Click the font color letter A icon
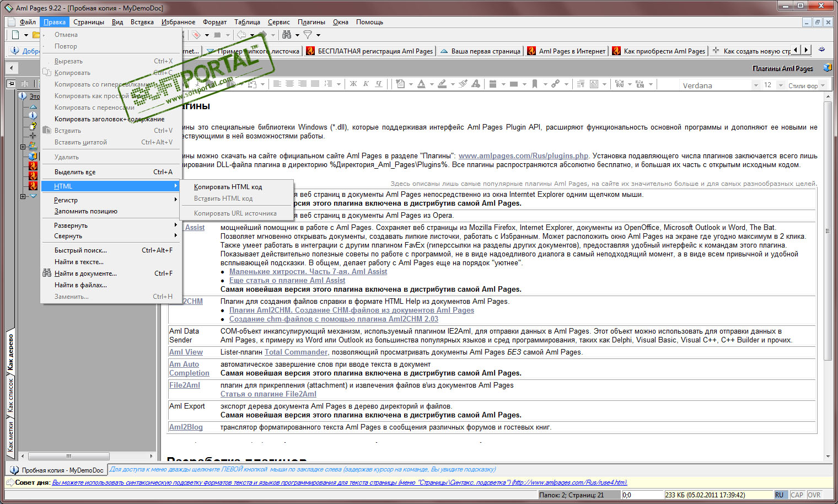This screenshot has width=838, height=504. tap(421, 84)
